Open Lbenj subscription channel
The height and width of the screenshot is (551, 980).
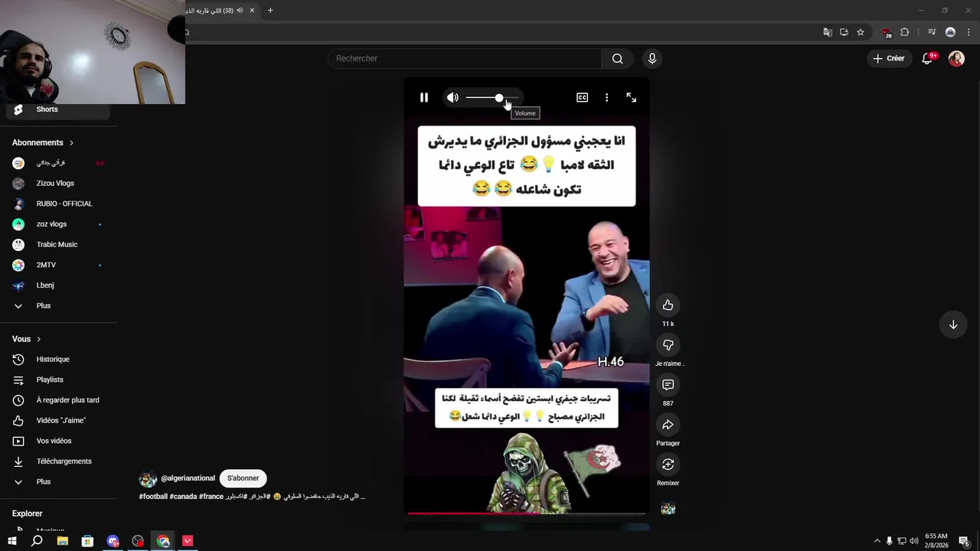58,285
